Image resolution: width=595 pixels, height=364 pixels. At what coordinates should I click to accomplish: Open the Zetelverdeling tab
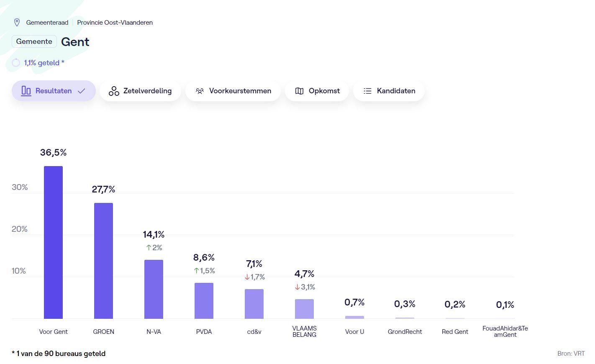(x=141, y=91)
